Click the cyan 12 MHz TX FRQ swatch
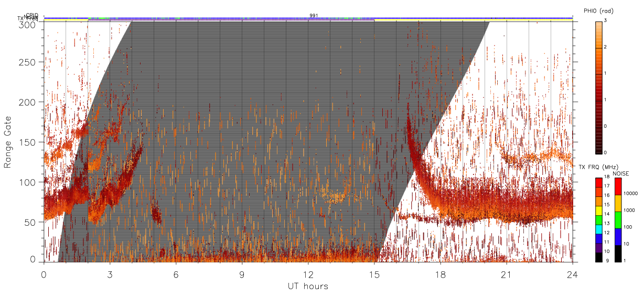The width and height of the screenshot is (644, 297). coord(599,228)
